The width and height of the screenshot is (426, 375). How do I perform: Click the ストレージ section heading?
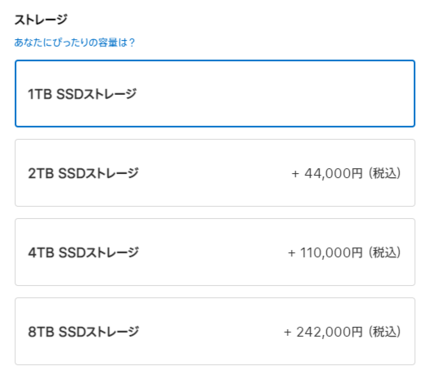pos(41,20)
